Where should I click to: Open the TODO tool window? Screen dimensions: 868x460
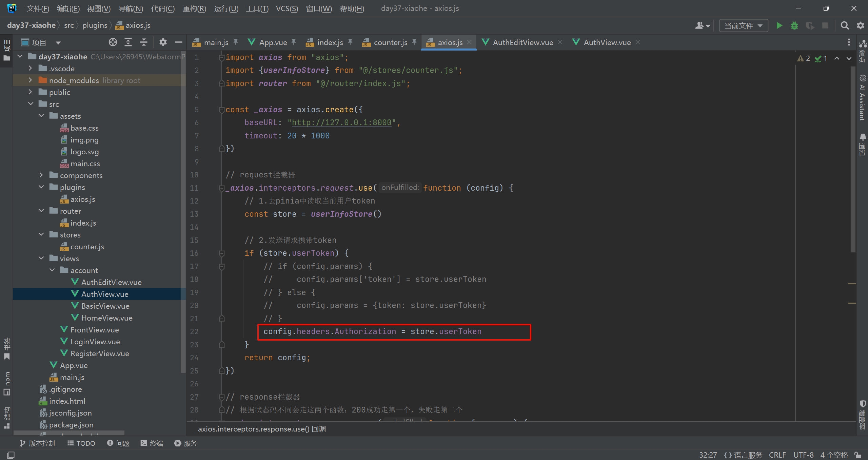tap(81, 443)
